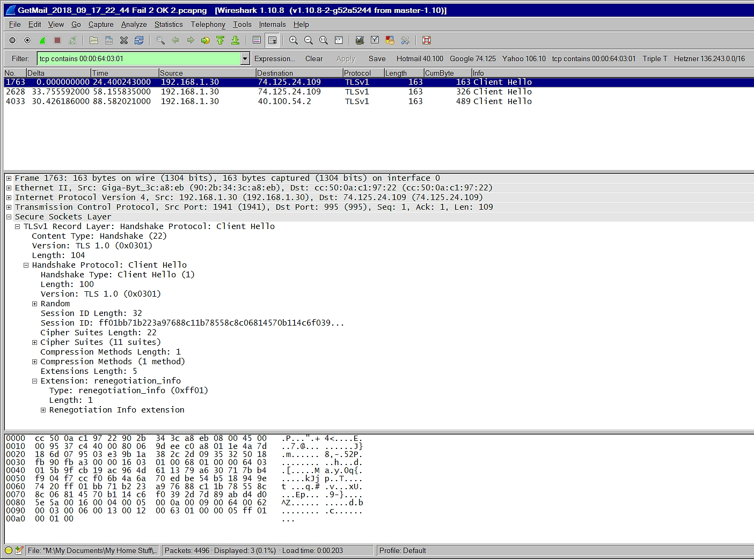Expand the Cipher Suites (11 suites) node
The height and width of the screenshot is (560, 754).
click(35, 342)
